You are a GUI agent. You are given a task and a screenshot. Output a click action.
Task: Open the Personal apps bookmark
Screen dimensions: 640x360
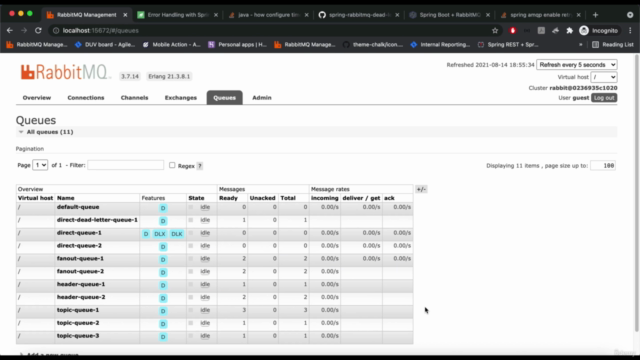(x=238, y=44)
